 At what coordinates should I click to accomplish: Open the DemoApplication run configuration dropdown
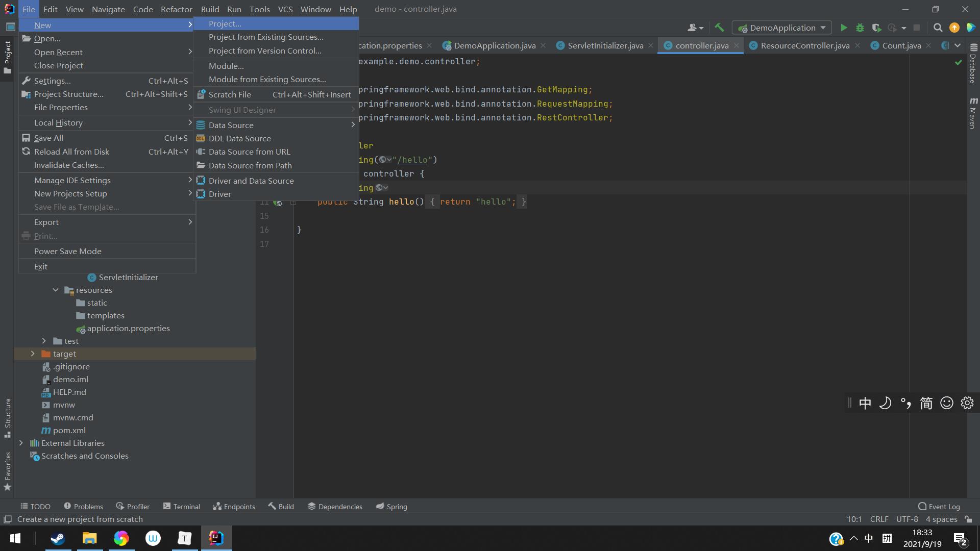click(782, 28)
